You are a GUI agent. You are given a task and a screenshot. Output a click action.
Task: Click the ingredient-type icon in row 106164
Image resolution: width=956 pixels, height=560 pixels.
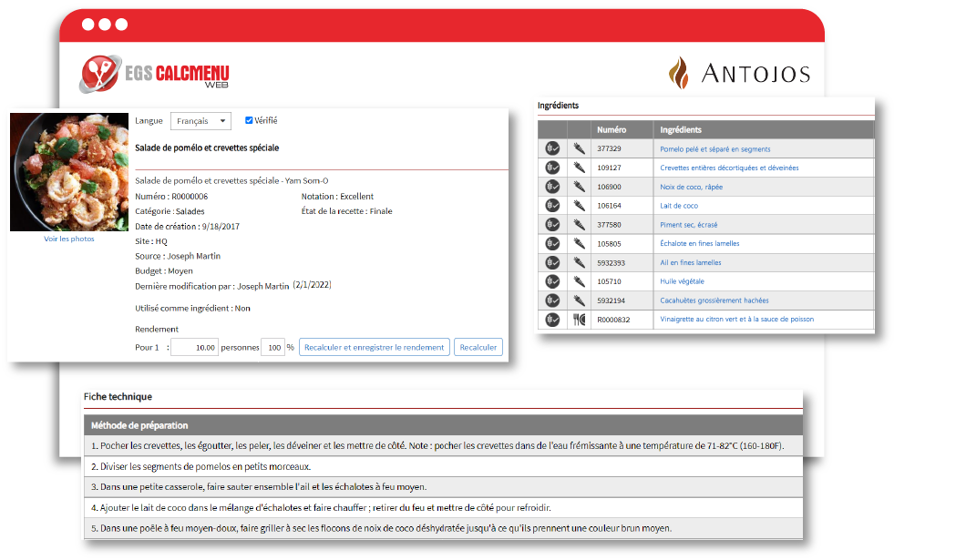coord(580,206)
